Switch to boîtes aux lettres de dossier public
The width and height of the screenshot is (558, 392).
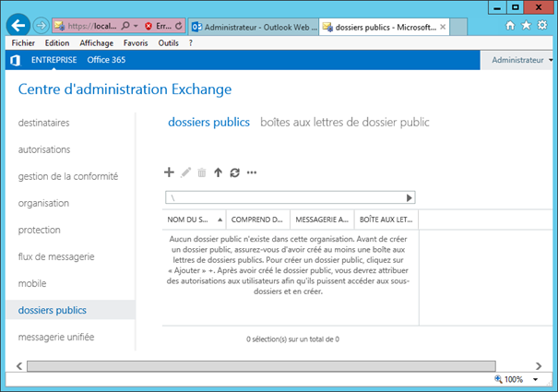coord(344,122)
